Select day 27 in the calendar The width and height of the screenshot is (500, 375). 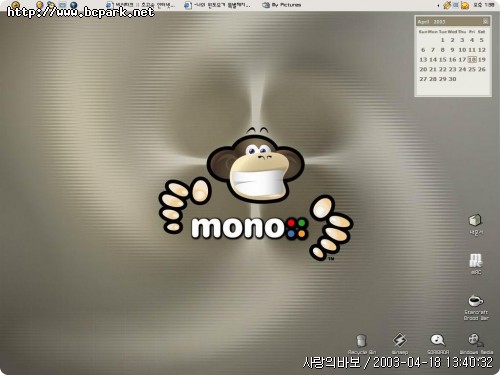tap(423, 79)
